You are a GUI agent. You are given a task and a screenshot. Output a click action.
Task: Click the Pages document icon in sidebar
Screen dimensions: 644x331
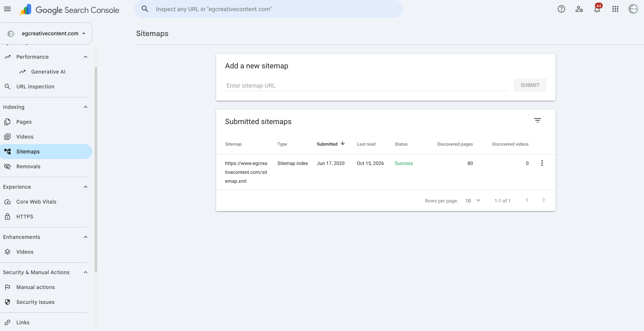coord(7,122)
